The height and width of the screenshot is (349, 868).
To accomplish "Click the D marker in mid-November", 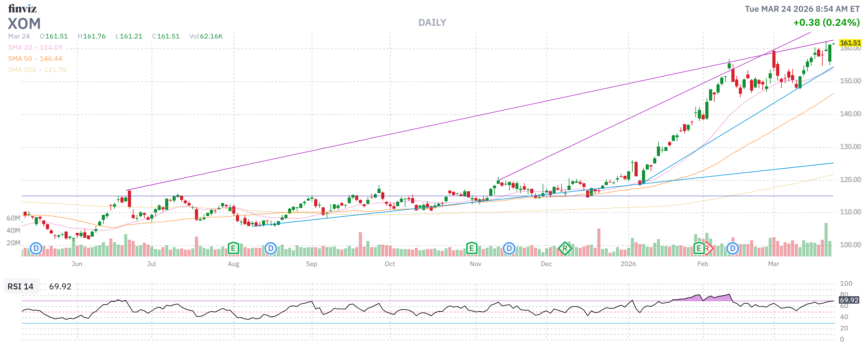I will 509,249.
